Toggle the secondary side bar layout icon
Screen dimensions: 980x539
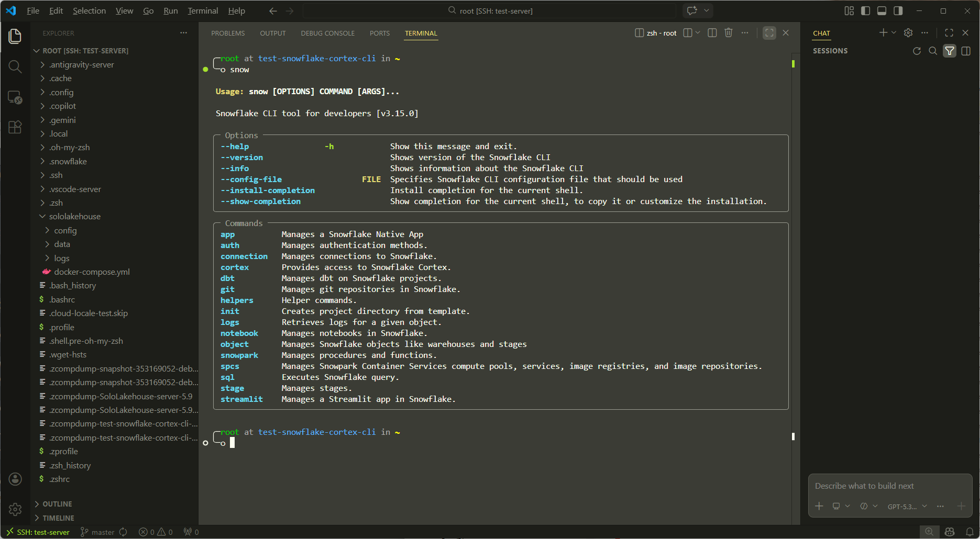(897, 10)
